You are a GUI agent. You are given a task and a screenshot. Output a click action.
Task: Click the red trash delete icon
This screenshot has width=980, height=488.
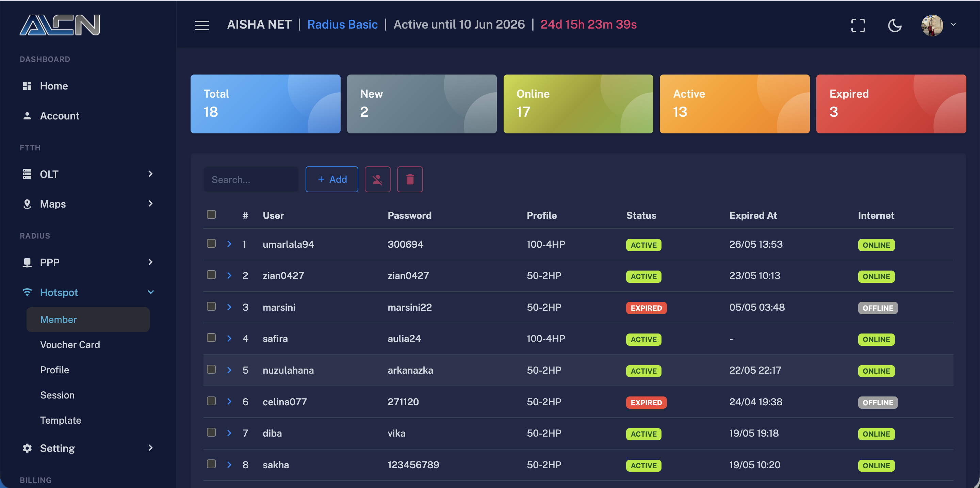click(x=410, y=179)
